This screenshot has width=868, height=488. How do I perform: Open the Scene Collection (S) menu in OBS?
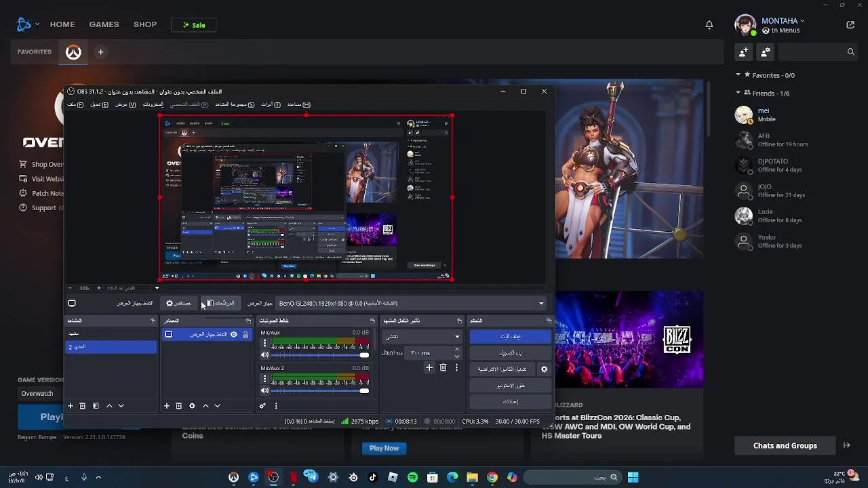click(x=235, y=104)
